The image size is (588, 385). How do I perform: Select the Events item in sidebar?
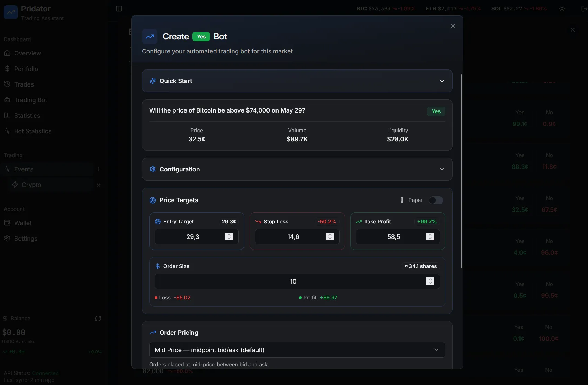pyautogui.click(x=48, y=169)
